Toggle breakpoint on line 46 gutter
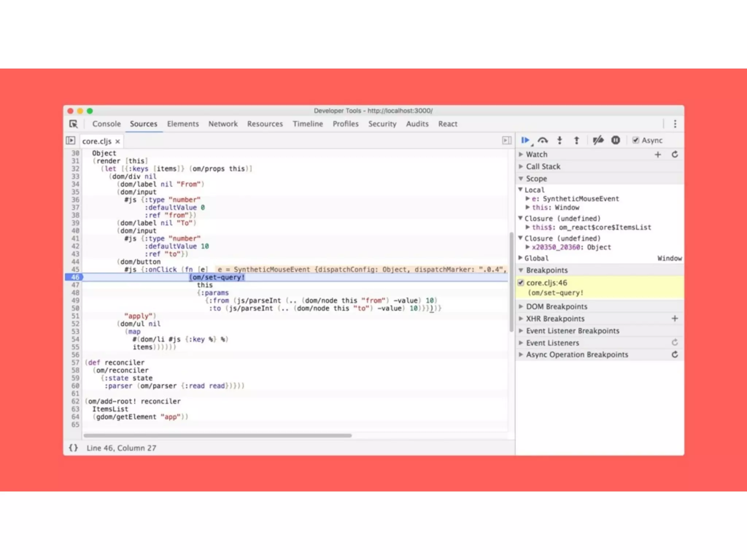 coord(75,277)
